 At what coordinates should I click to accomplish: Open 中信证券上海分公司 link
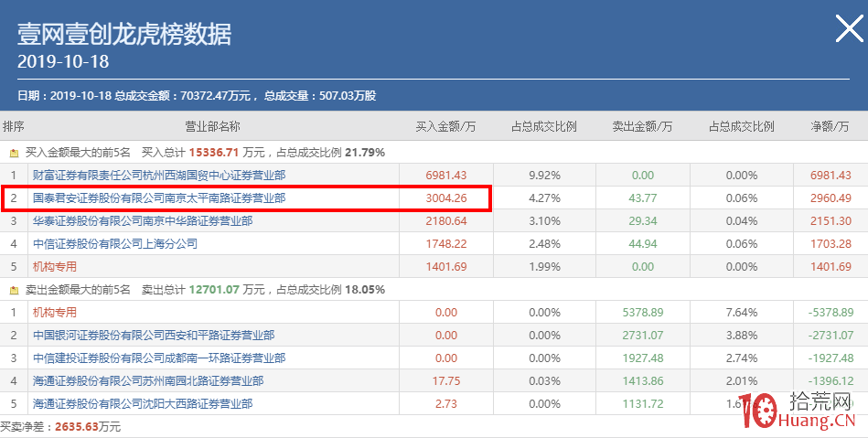[114, 243]
